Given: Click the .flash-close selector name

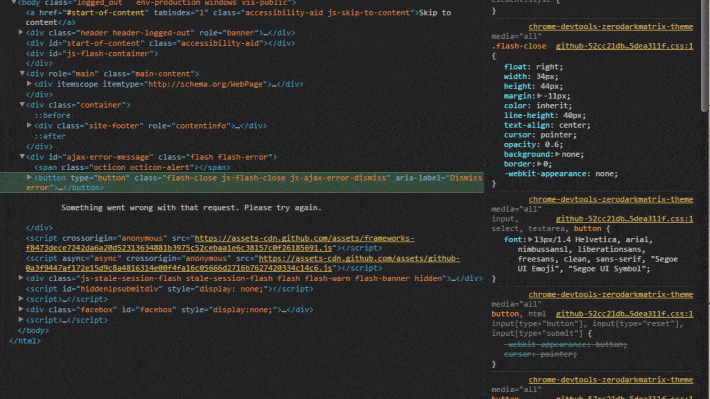Looking at the screenshot, I should (519, 46).
